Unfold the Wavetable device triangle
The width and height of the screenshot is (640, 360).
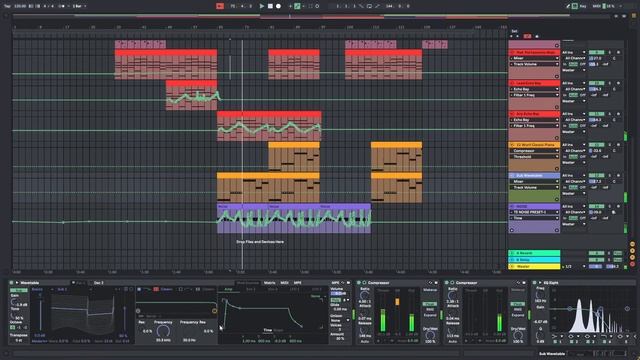tap(17, 282)
